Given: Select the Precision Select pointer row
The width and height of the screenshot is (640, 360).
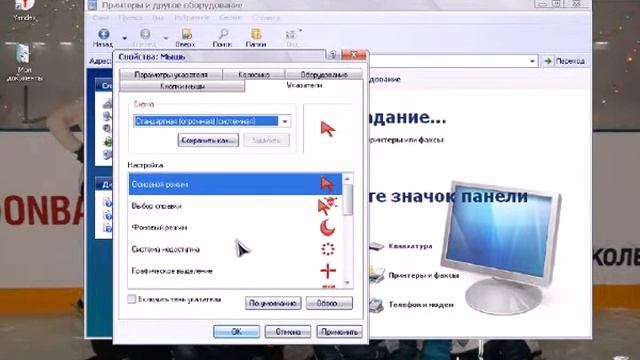Looking at the screenshot, I should (x=236, y=271).
